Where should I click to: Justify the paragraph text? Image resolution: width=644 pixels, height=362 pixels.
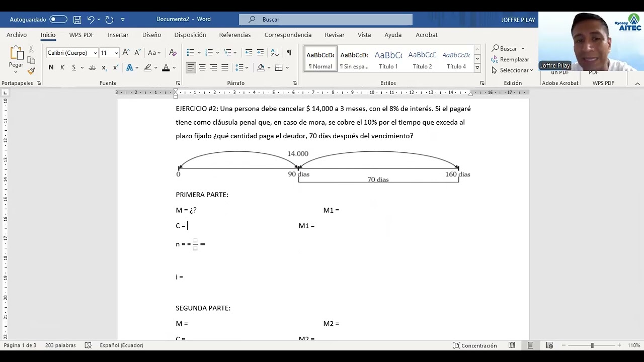point(225,67)
